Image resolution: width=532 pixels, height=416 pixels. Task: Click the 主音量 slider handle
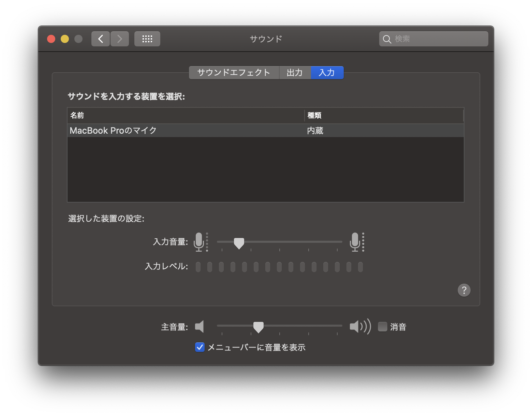coord(258,327)
